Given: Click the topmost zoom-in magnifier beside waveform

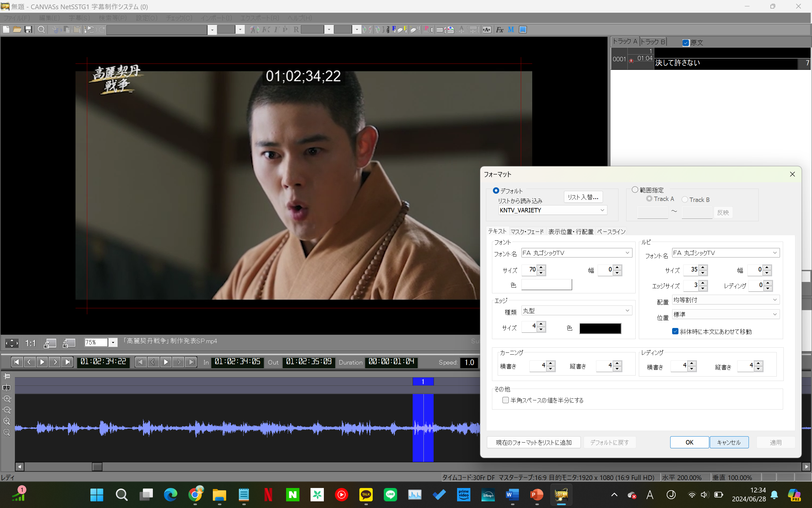Looking at the screenshot, I should tap(7, 399).
